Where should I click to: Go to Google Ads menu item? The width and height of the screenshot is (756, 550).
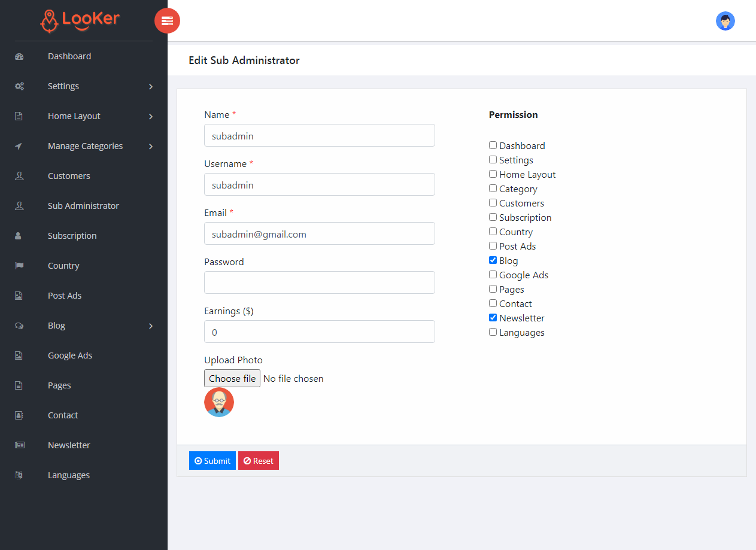70,355
